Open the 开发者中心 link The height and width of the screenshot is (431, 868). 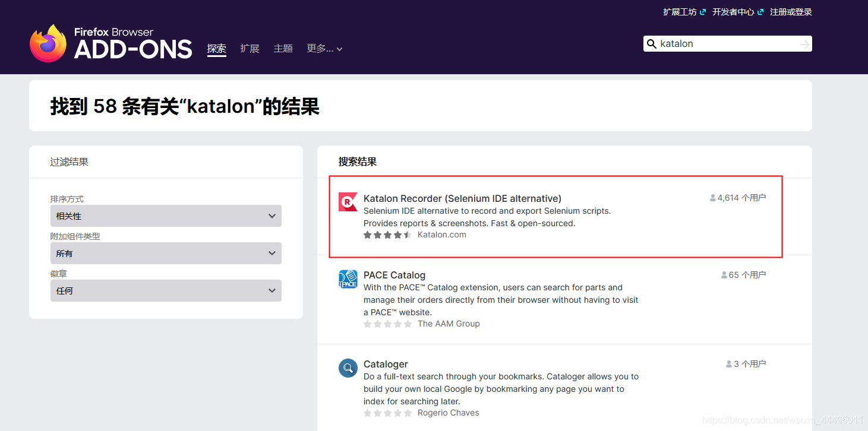pyautogui.click(x=733, y=12)
